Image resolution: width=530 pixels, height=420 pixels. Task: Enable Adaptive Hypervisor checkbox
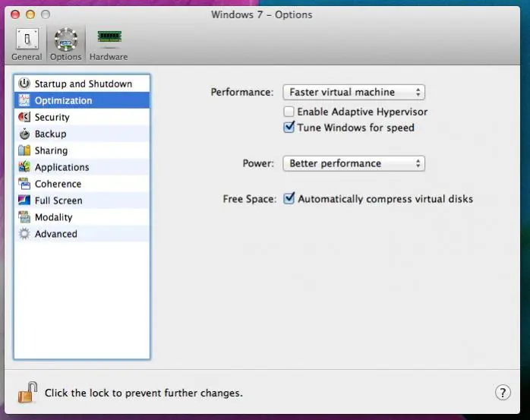pyautogui.click(x=289, y=112)
